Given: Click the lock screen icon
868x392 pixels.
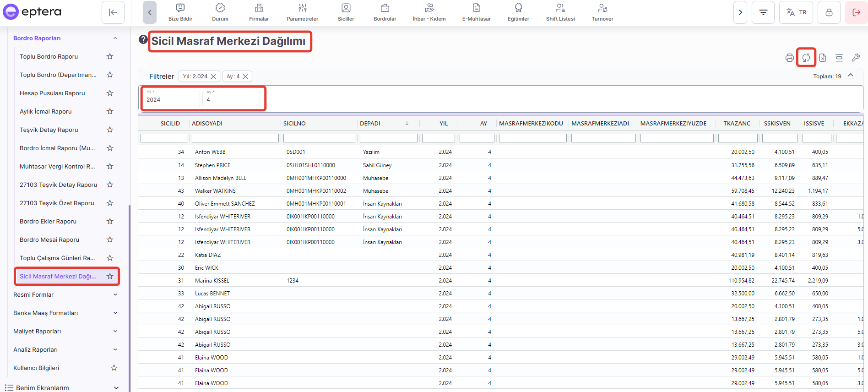Looking at the screenshot, I should pyautogui.click(x=829, y=12).
